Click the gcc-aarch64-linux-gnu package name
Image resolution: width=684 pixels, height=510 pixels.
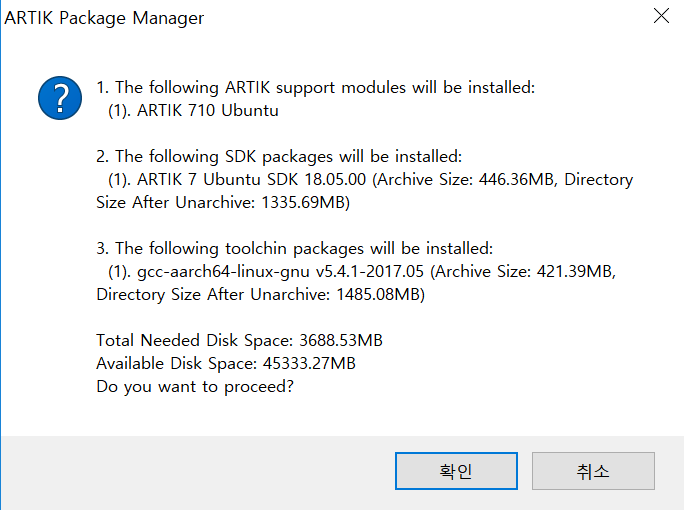coord(223,271)
